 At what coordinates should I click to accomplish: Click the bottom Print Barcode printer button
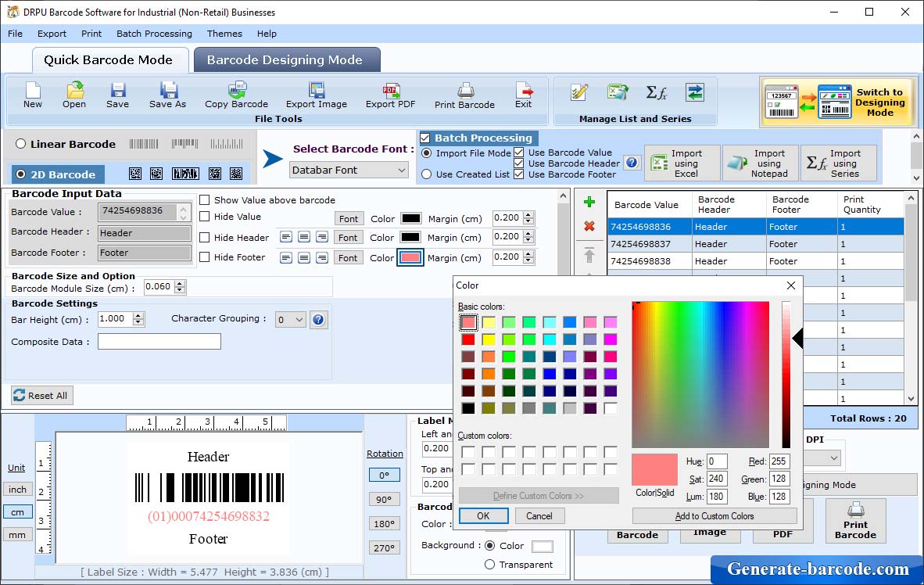[x=856, y=521]
